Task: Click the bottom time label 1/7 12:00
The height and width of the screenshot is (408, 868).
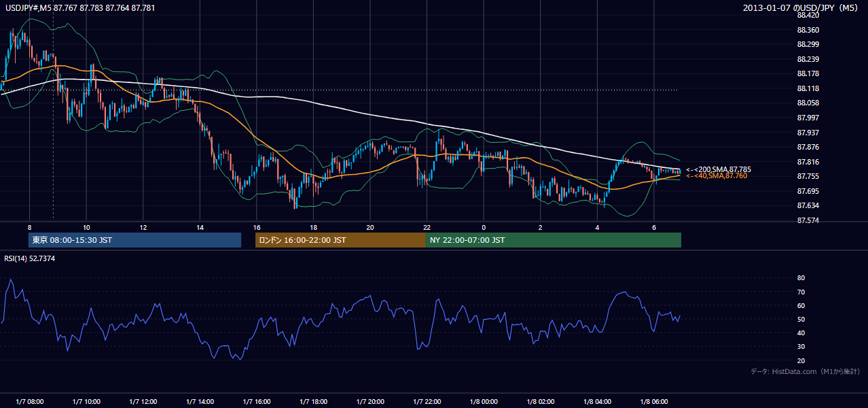Action: pyautogui.click(x=143, y=401)
